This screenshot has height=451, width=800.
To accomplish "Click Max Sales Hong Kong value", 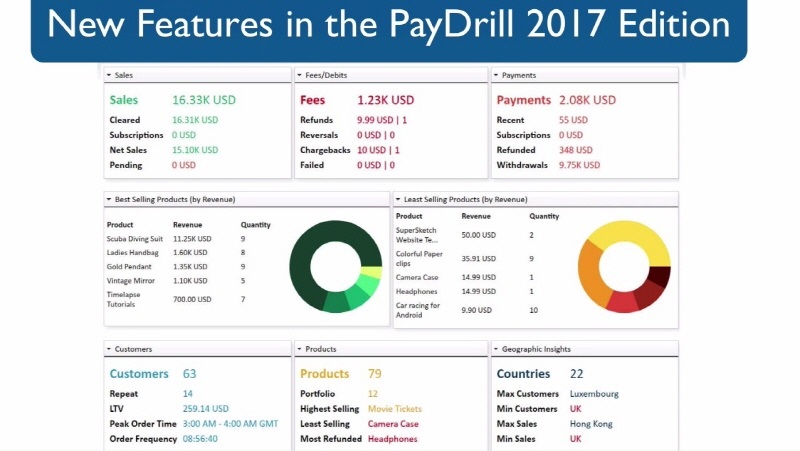I will click(x=591, y=423).
